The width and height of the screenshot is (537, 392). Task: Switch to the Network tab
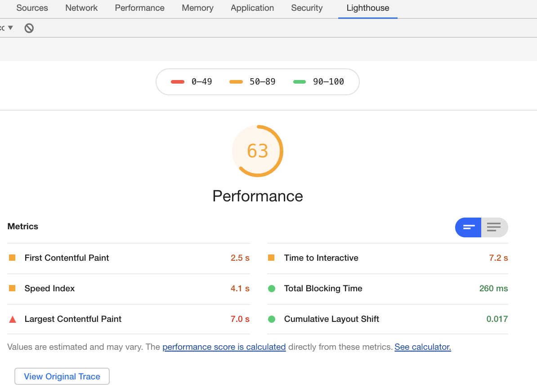[x=81, y=8]
